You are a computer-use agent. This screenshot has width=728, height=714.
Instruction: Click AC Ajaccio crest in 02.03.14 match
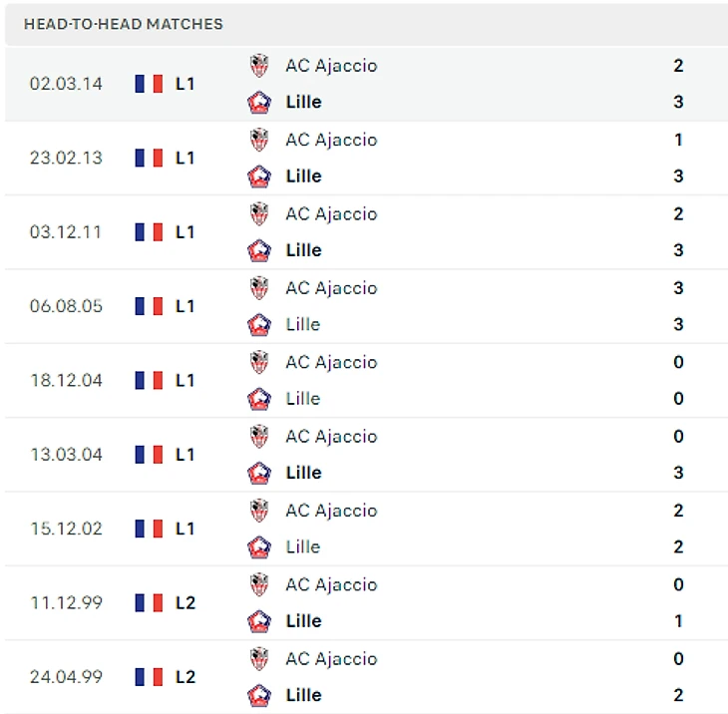[x=259, y=66]
